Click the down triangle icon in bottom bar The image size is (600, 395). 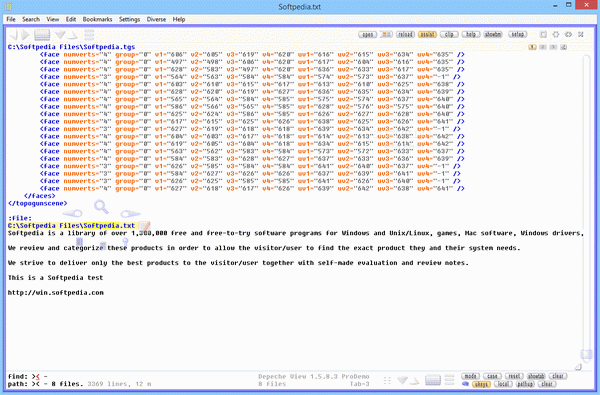pyautogui.click(x=402, y=380)
